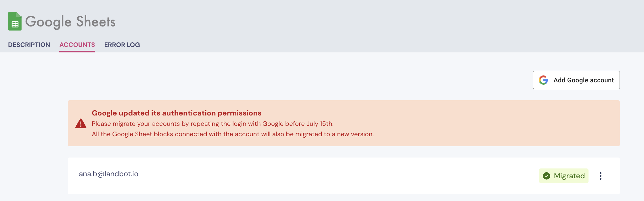644x201 pixels.
Task: Switch to the Description tab
Action: [29, 45]
